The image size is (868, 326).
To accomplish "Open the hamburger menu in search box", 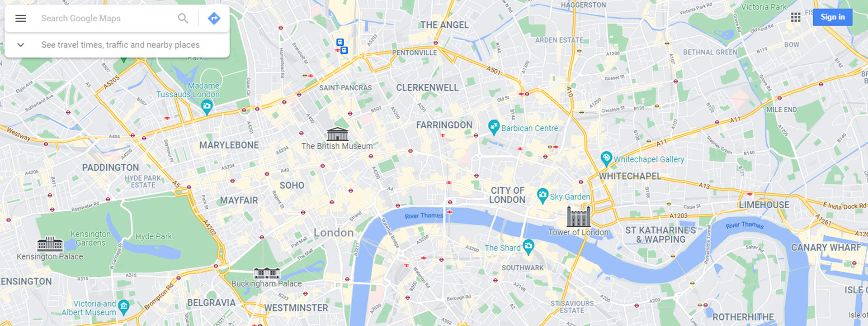I will (21, 19).
